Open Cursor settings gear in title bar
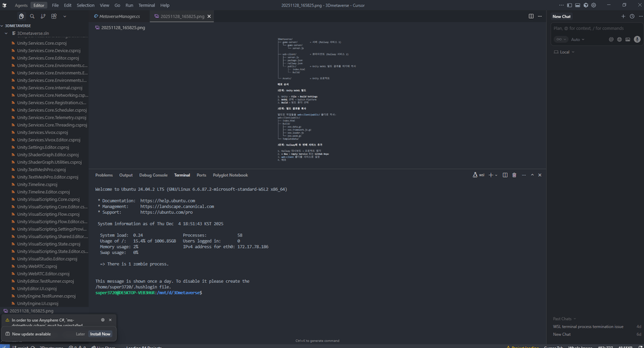Screen dimensions: 644x348 tap(594, 5)
